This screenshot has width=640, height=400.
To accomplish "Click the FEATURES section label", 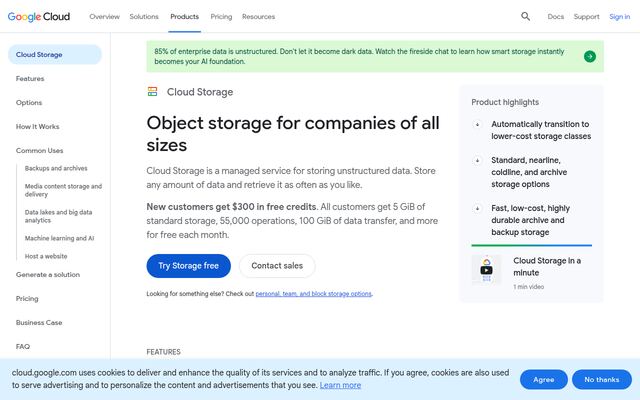I will (163, 352).
